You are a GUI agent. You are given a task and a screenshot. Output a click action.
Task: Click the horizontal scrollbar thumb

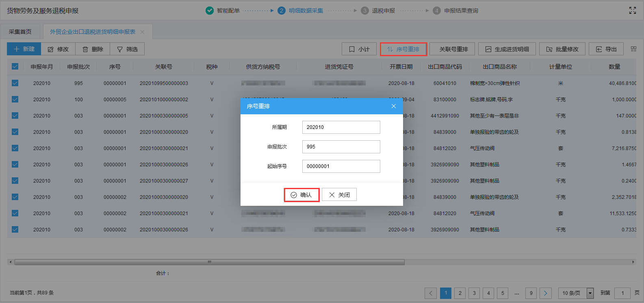click(209, 262)
